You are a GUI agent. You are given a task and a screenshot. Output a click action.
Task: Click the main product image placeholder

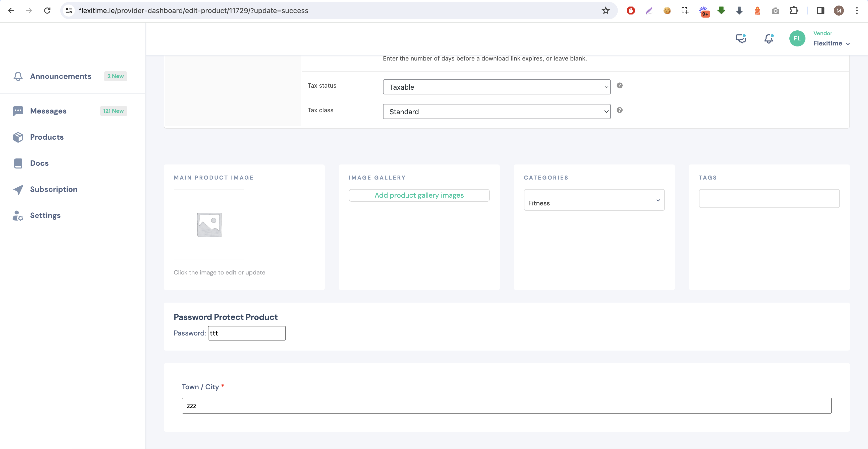pos(209,224)
